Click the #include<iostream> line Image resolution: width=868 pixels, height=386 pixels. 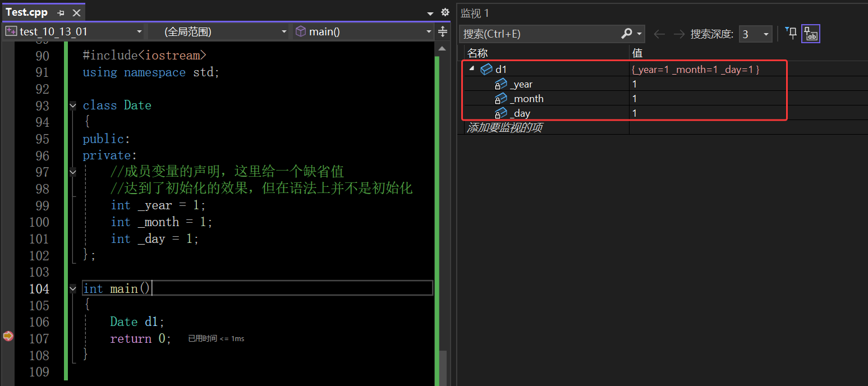click(x=145, y=56)
